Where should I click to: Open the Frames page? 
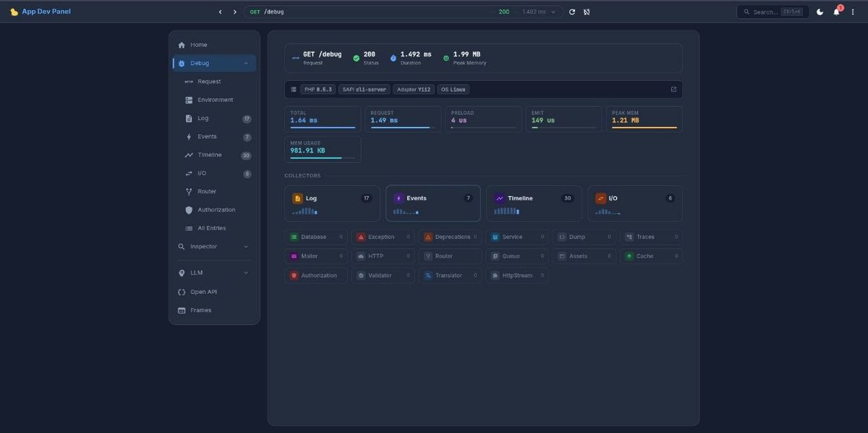point(214,310)
